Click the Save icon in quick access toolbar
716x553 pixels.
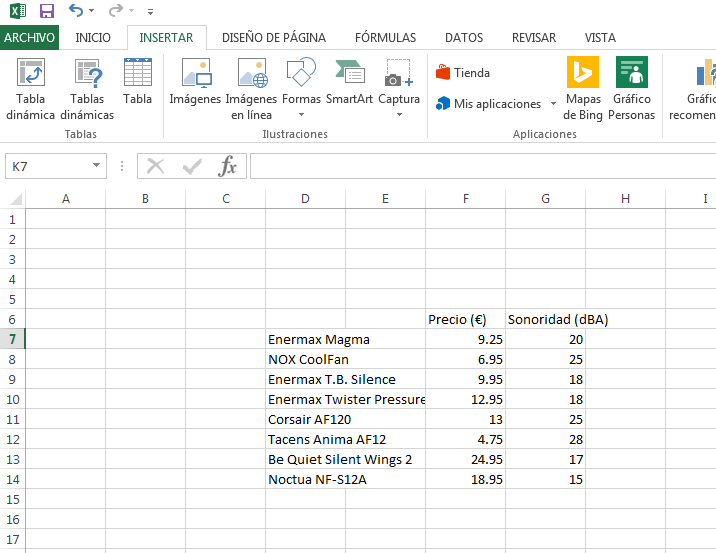tap(47, 11)
